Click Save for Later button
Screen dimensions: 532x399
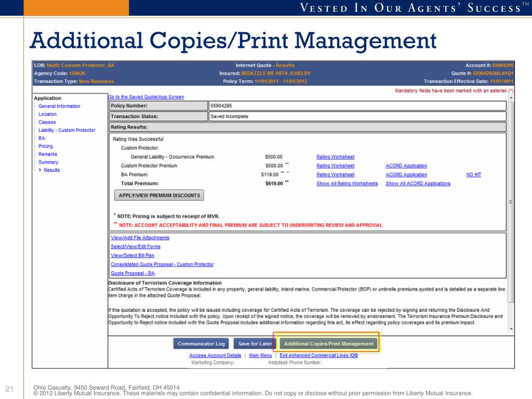(255, 344)
